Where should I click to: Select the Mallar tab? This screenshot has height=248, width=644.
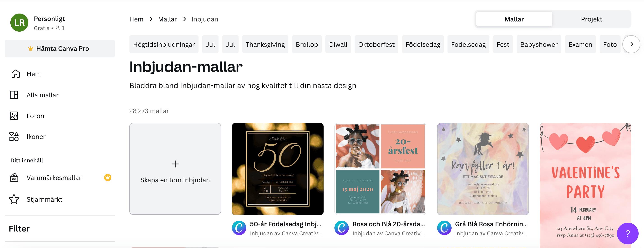click(x=514, y=19)
